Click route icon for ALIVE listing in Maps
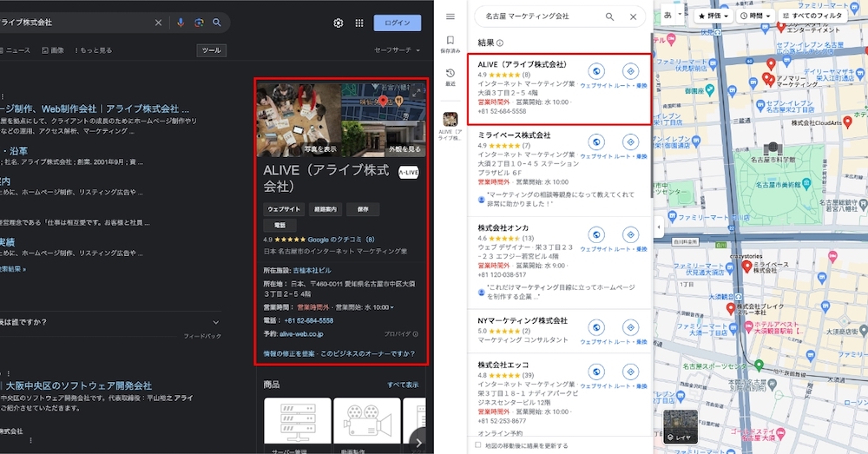The image size is (868, 454). pos(630,71)
